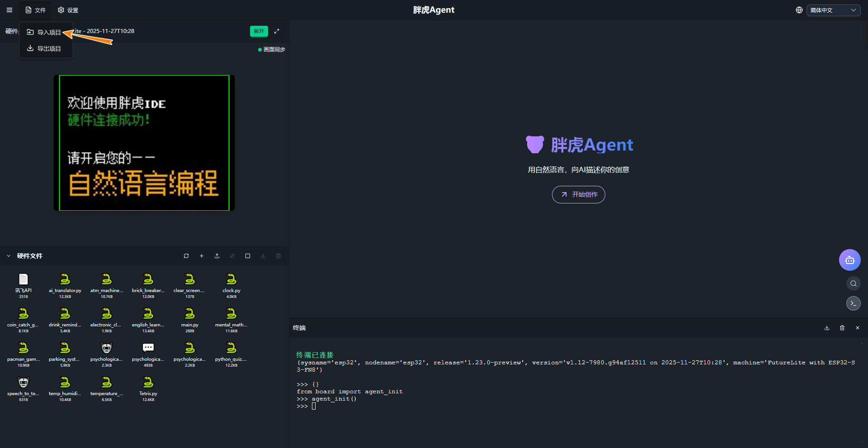This screenshot has width=868, height=448.
Task: Collapse the 硬件文件 section chevron
Action: pos(9,256)
